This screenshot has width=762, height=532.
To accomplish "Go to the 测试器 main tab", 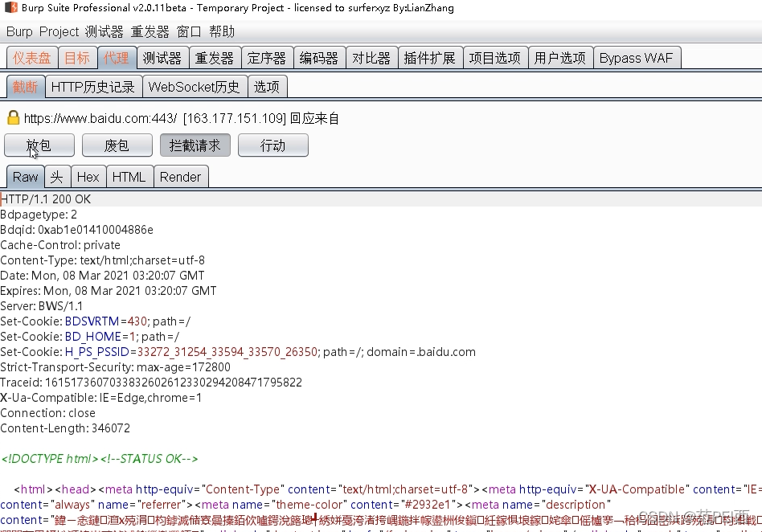I will point(162,59).
